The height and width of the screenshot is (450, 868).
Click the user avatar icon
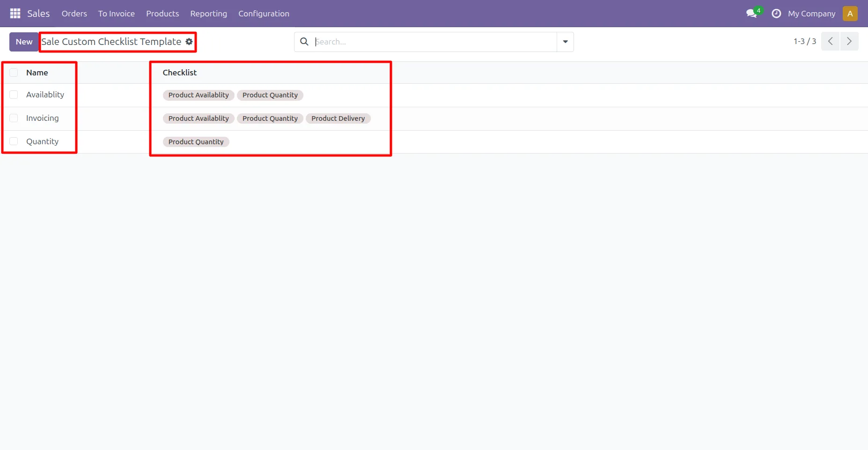coord(850,14)
